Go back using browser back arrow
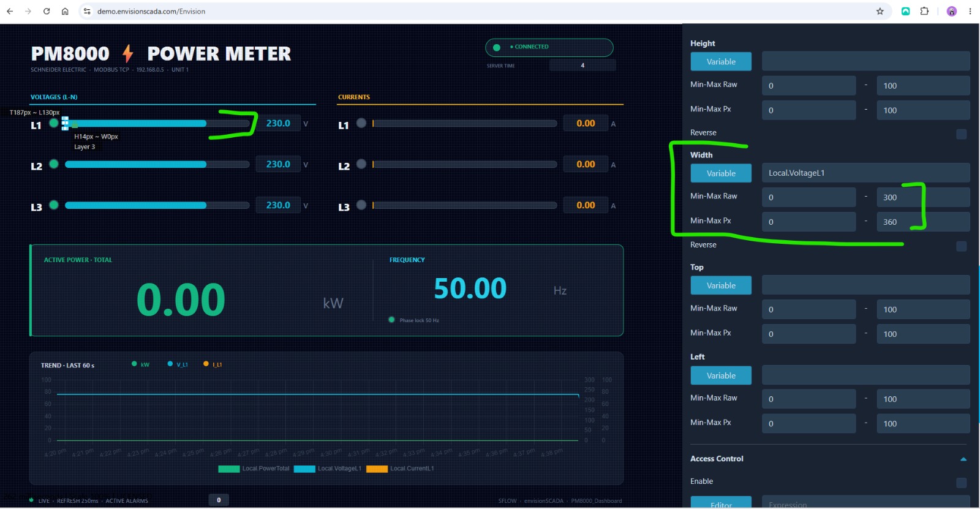This screenshot has height=509, width=980. pos(10,11)
